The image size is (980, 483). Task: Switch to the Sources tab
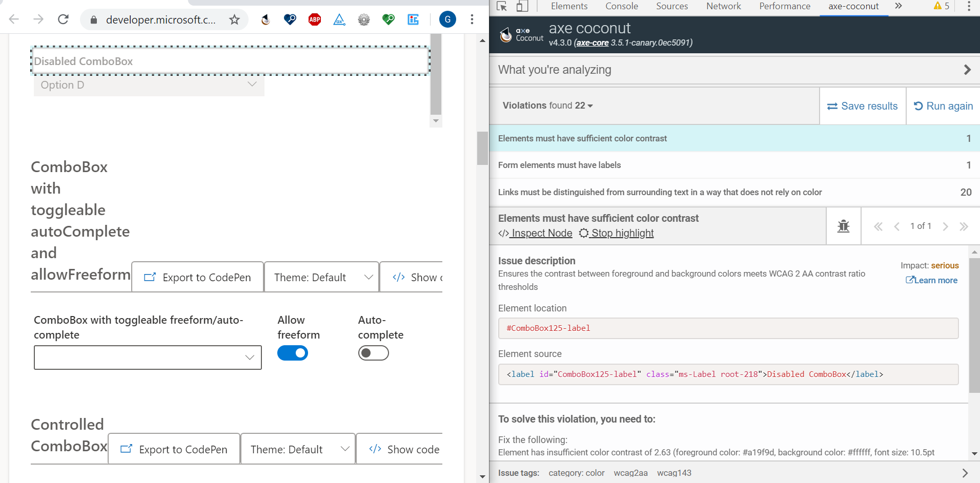tap(672, 6)
